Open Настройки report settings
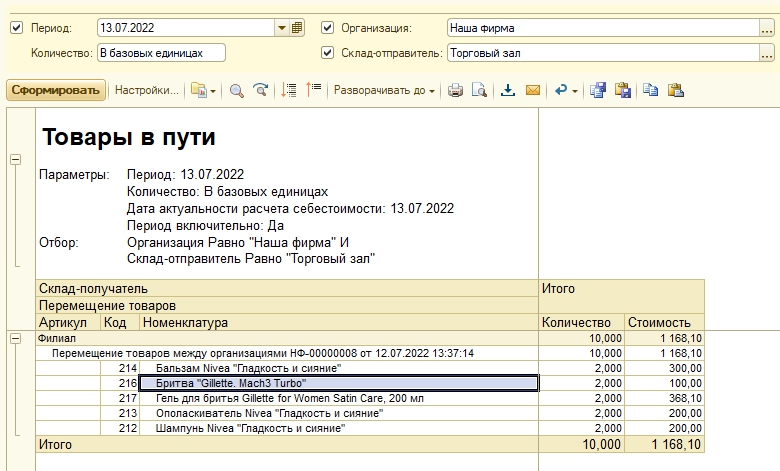The width and height of the screenshot is (780, 471). 147,90
